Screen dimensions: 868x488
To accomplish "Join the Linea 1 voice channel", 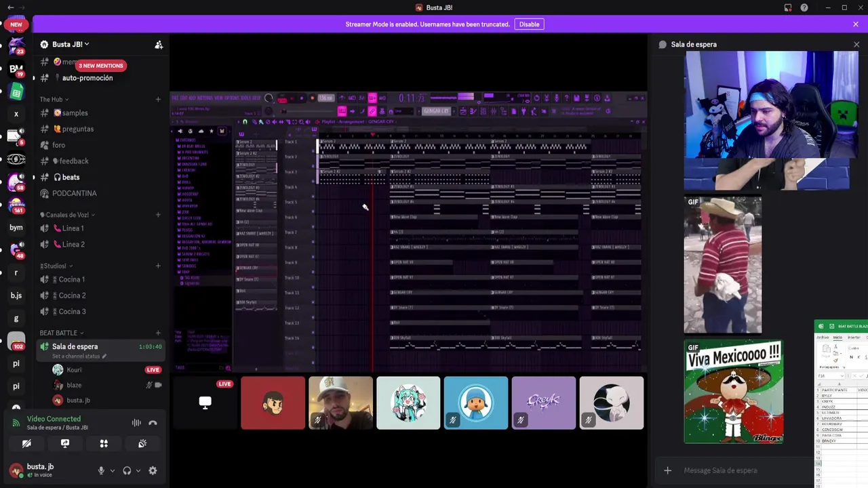I will (x=100, y=228).
